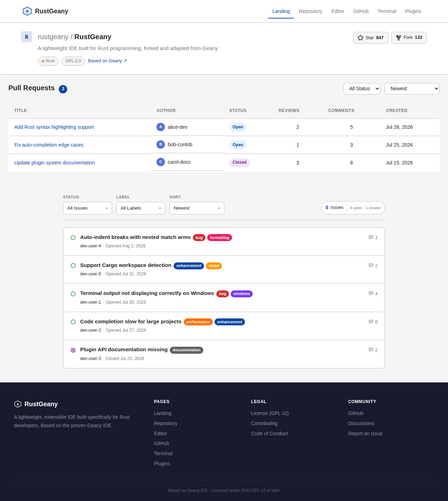Click the RustGeany hexagon logo in header
This screenshot has width=448, height=501.
pos(27,11)
